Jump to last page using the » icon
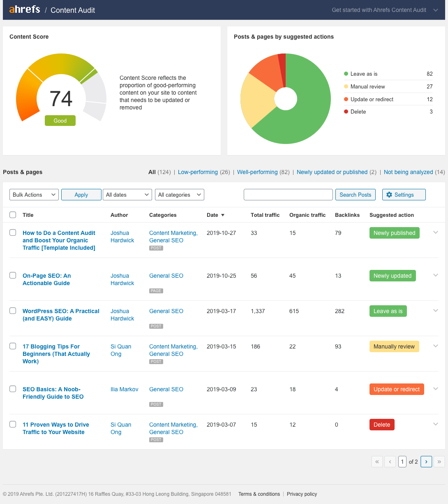 (x=439, y=462)
